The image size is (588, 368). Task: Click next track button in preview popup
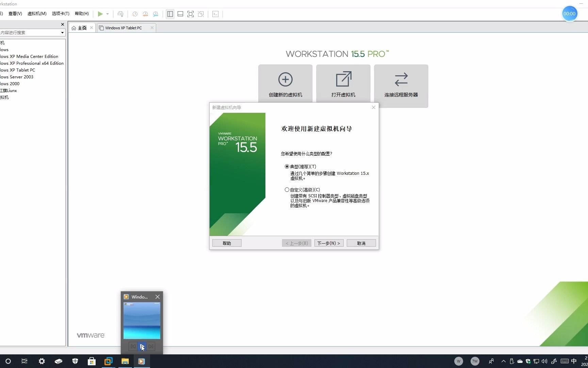tap(151, 347)
